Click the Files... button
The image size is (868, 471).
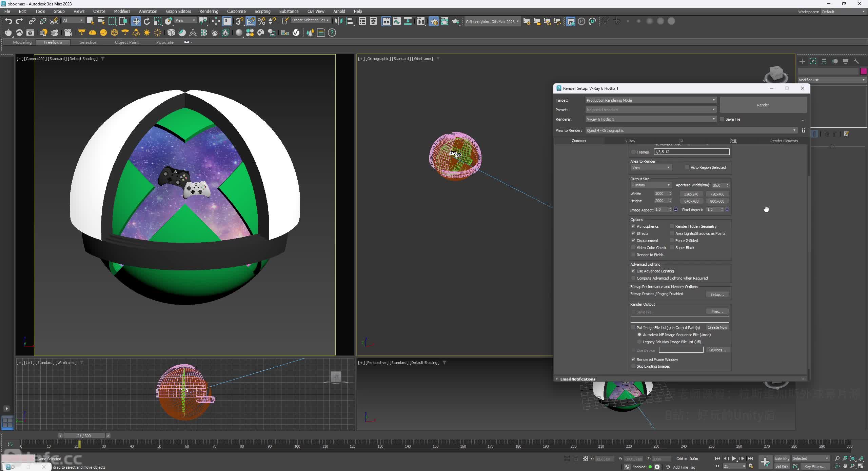coord(717,311)
